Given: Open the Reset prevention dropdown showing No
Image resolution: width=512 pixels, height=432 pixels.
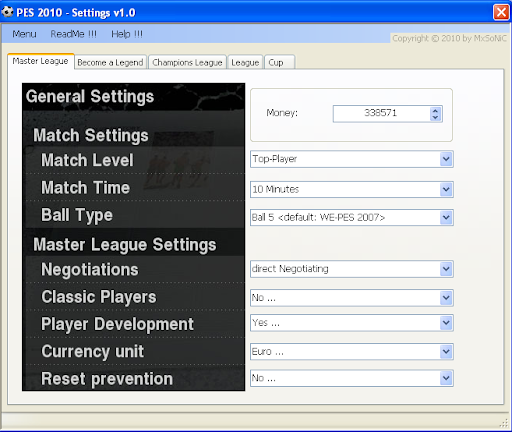Looking at the screenshot, I should coord(352,378).
